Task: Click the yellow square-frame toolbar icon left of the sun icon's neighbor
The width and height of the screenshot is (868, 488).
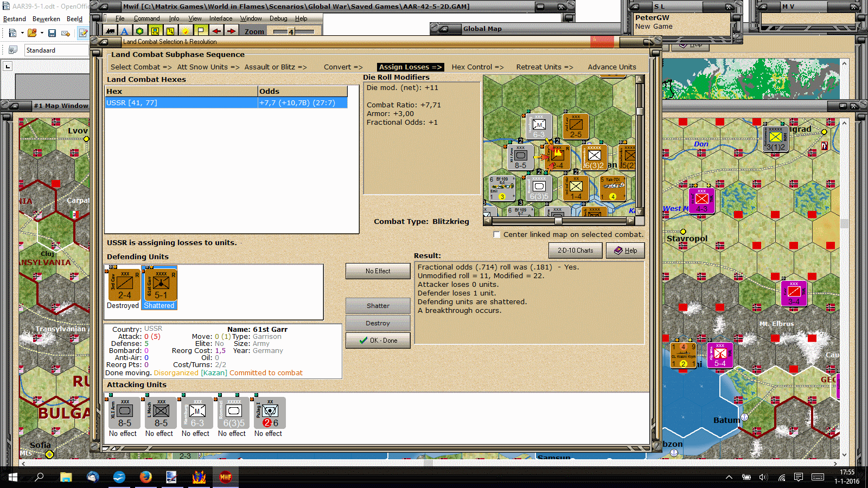Action: tap(155, 31)
